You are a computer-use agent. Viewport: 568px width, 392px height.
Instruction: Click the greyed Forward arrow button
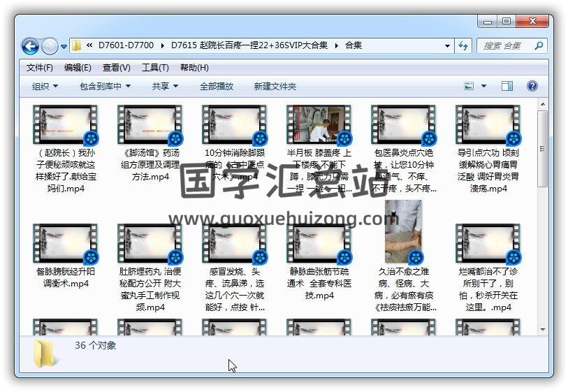(x=50, y=46)
